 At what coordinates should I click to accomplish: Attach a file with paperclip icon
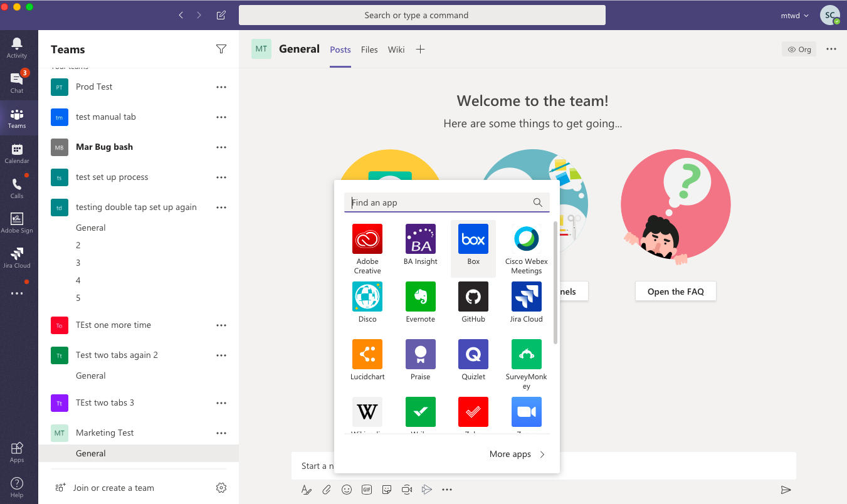click(327, 490)
